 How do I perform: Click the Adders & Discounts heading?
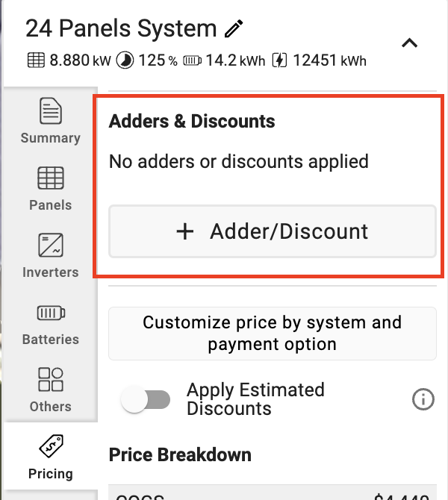pyautogui.click(x=192, y=121)
